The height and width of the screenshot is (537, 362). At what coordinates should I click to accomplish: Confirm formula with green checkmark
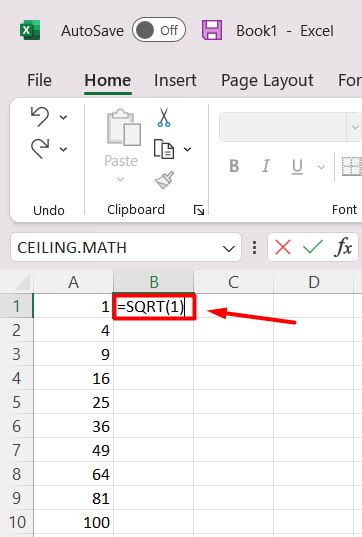click(x=313, y=247)
